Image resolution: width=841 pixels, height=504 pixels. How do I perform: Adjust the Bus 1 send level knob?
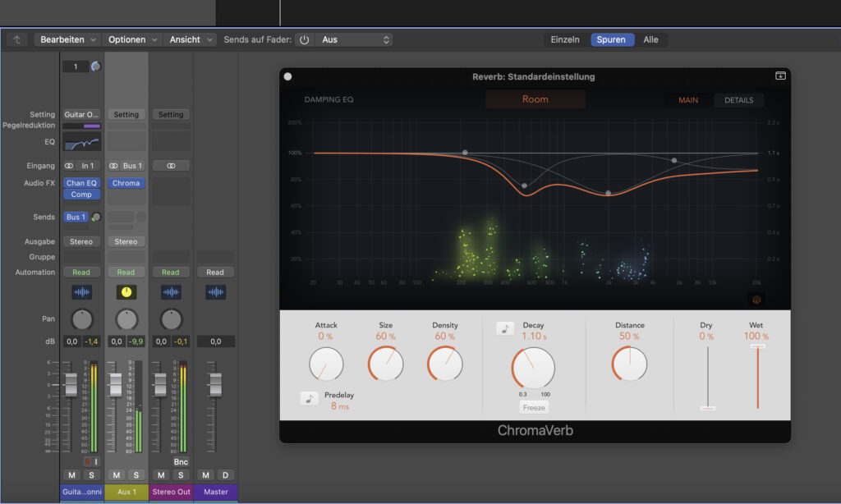point(96,218)
